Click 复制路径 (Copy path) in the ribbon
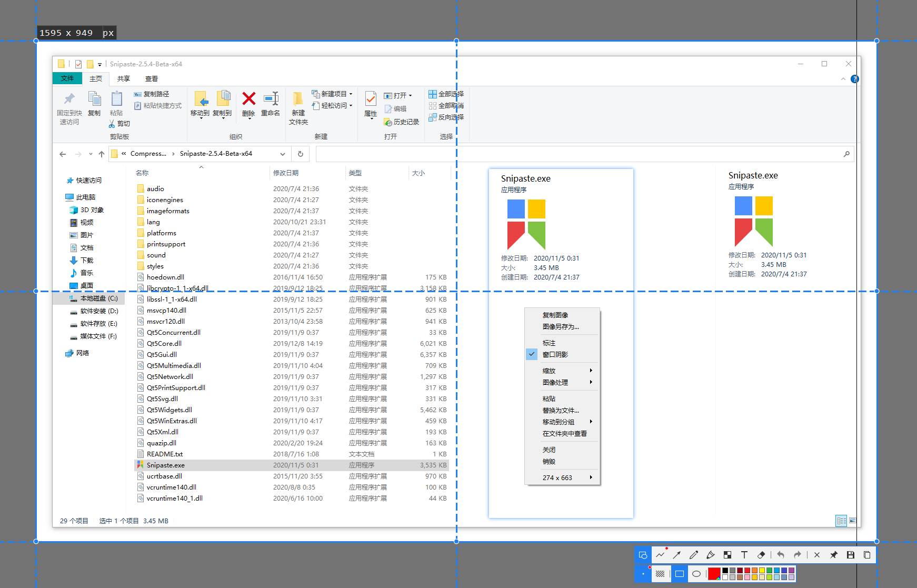The image size is (917, 588). (152, 94)
